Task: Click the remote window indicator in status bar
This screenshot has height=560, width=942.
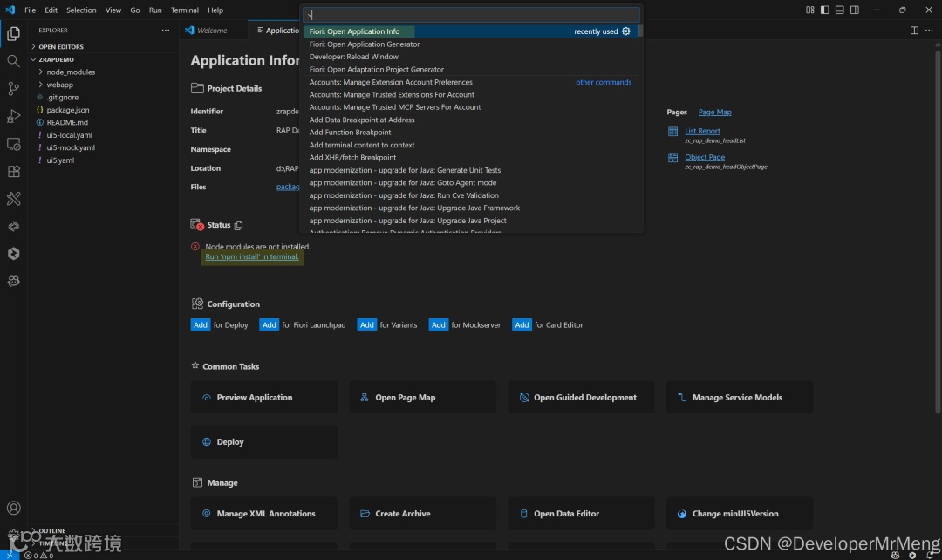Action: coord(10,555)
